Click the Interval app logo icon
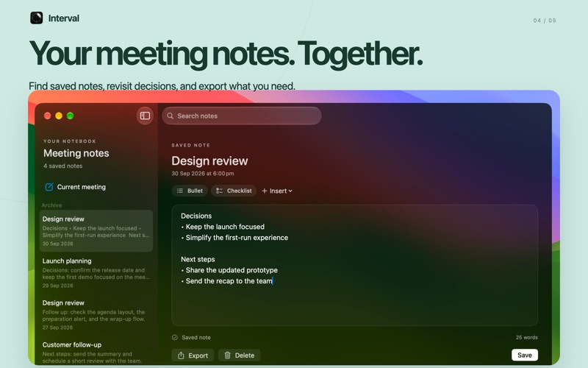 click(36, 18)
